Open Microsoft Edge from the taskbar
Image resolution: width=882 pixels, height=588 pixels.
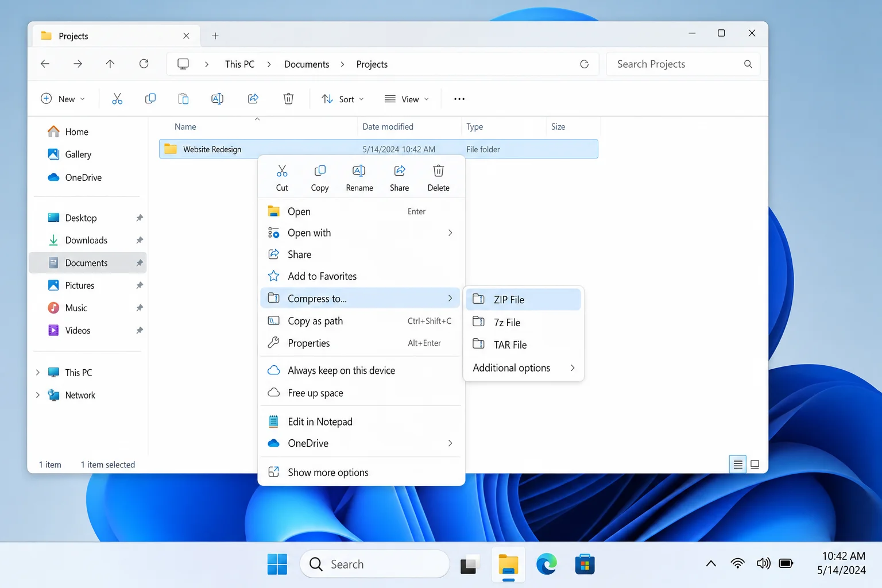point(546,564)
